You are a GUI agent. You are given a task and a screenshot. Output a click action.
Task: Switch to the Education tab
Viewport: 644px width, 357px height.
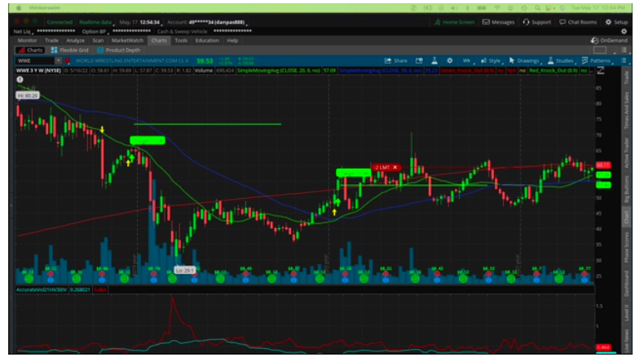click(207, 40)
